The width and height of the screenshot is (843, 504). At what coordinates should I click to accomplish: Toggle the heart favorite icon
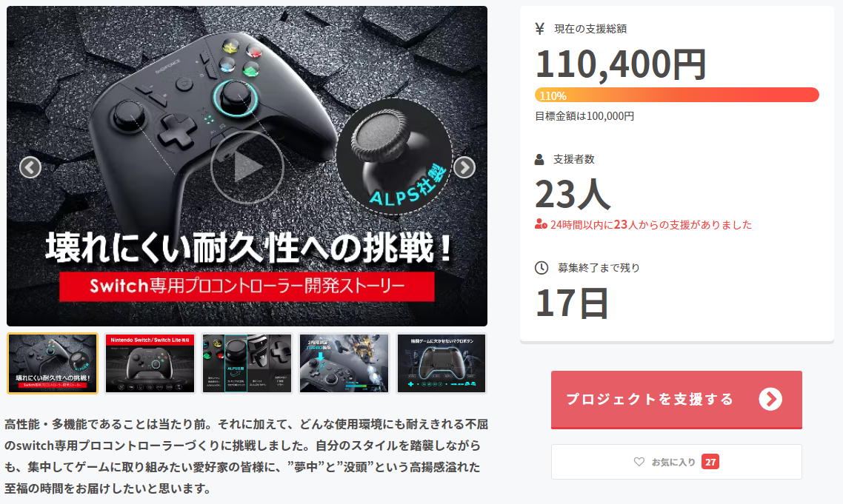(x=639, y=462)
